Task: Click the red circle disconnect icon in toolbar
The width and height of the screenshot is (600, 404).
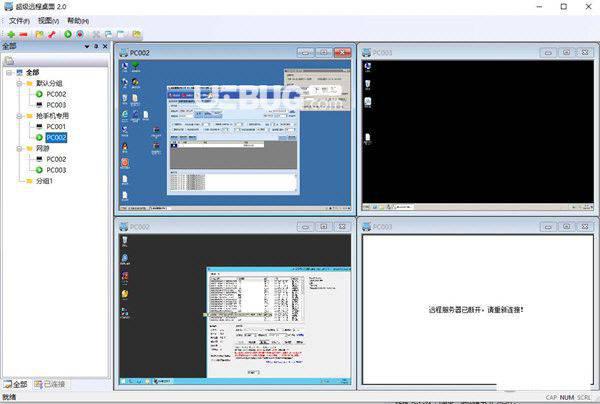Action: point(80,34)
